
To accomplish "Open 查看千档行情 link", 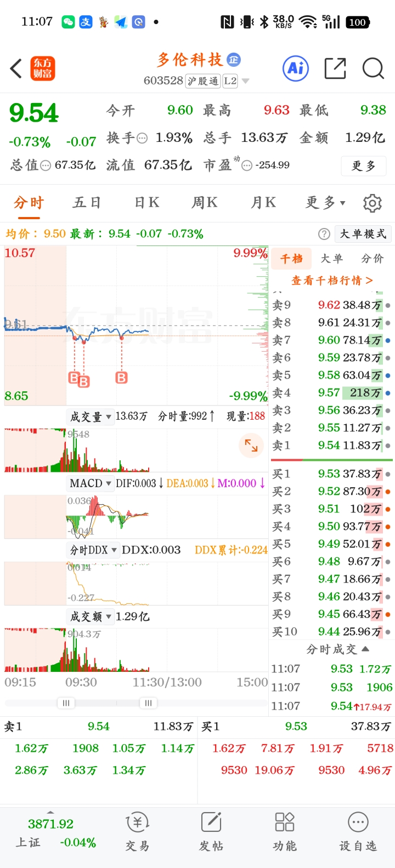I will point(332,281).
